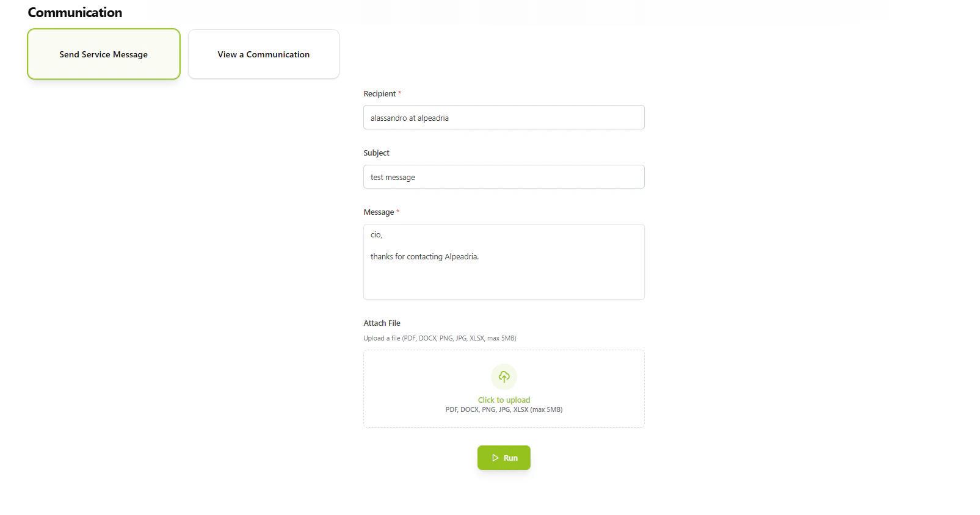Click the subject text "test message"
This screenshot has height=515, width=980.
393,177
